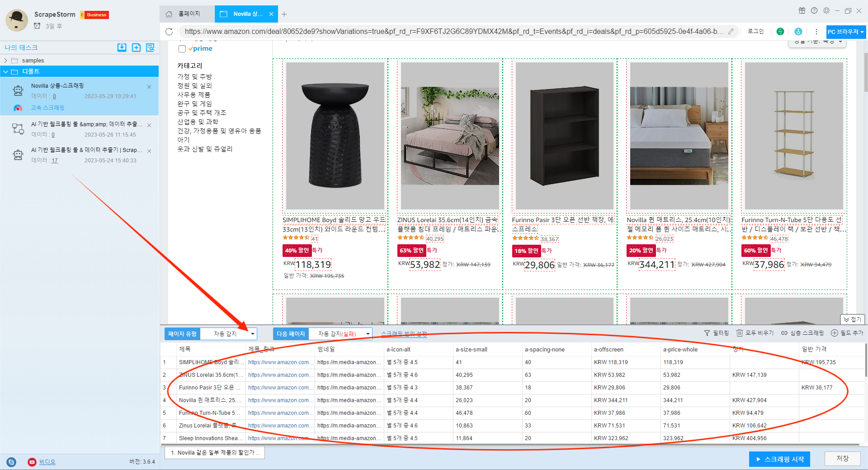The image size is (868, 470).
Task: Click the 스크래핑 범위 설정 link
Action: (404, 334)
